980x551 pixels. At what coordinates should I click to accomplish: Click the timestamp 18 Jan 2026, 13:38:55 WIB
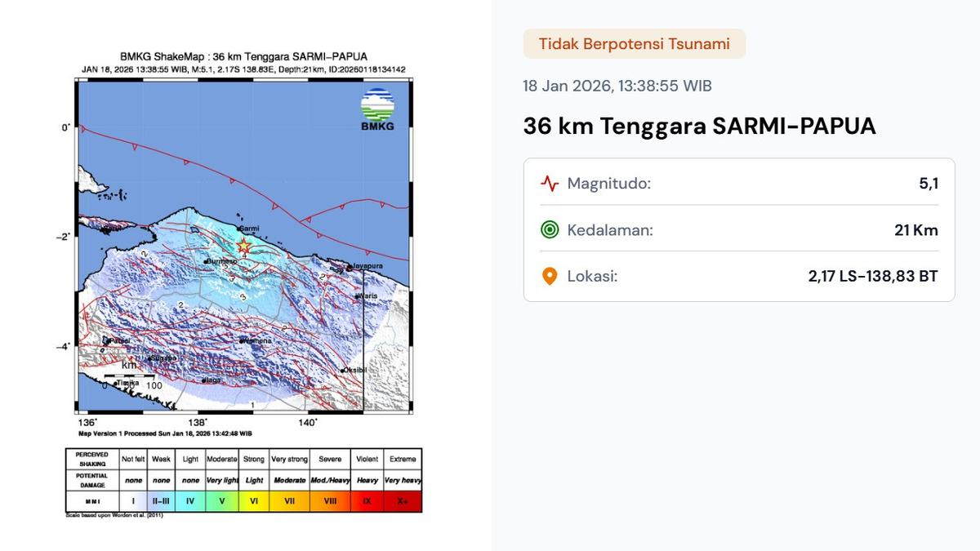617,85
